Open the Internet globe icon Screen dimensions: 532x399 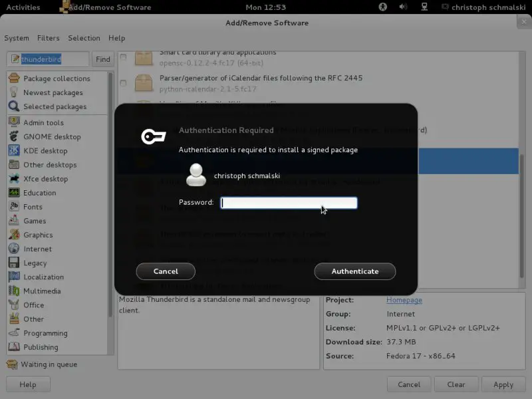(x=14, y=248)
